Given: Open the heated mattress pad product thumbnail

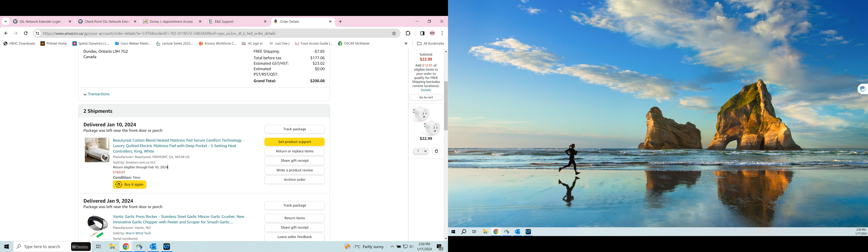Looking at the screenshot, I should point(97,150).
